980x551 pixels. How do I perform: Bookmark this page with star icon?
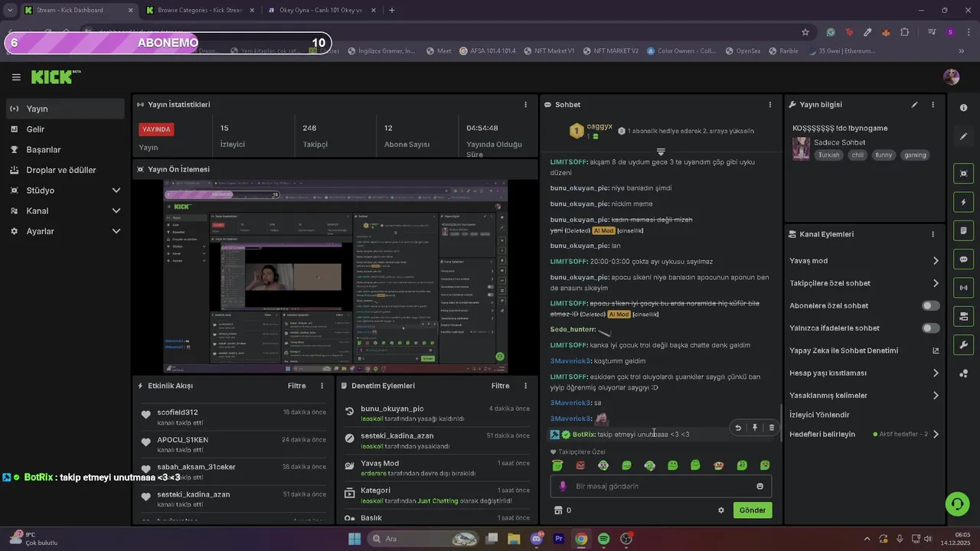click(x=805, y=32)
